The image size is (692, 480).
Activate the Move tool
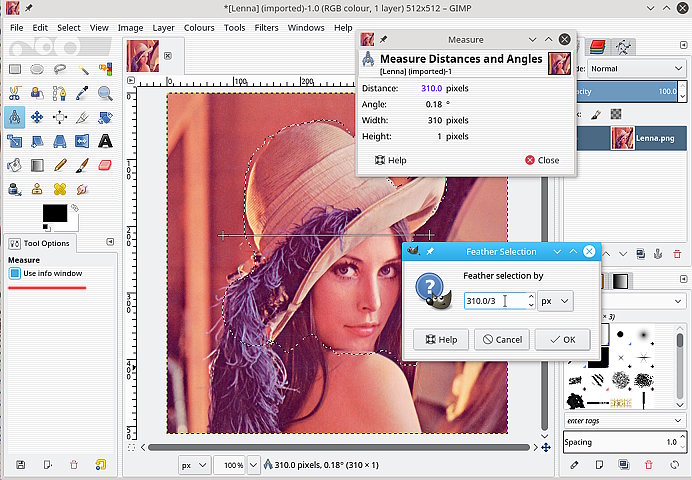coord(38,117)
